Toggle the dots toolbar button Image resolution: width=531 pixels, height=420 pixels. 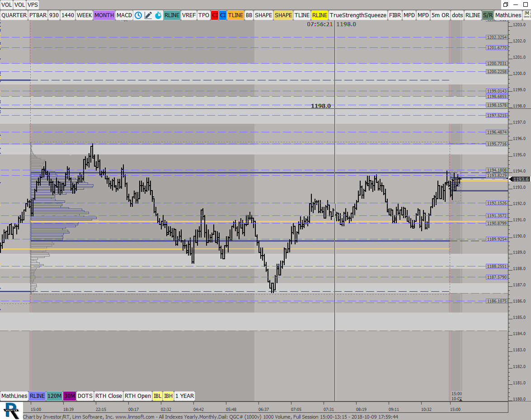[x=457, y=15]
